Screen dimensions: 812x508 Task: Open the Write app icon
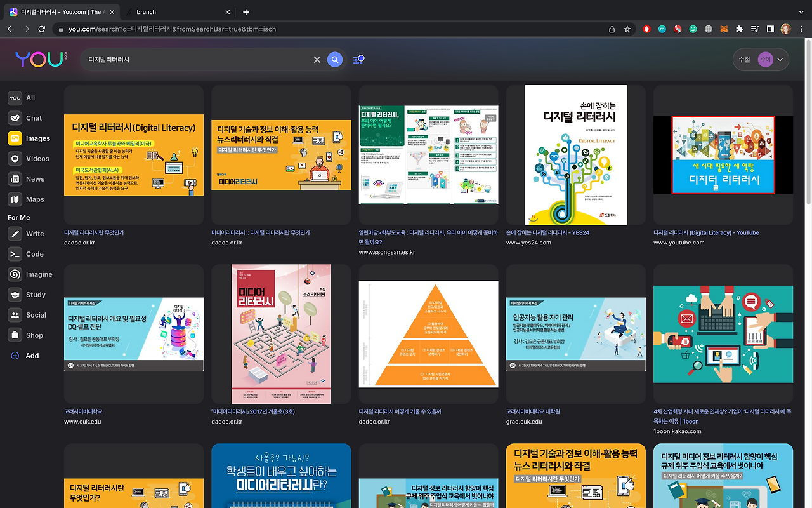coord(15,234)
